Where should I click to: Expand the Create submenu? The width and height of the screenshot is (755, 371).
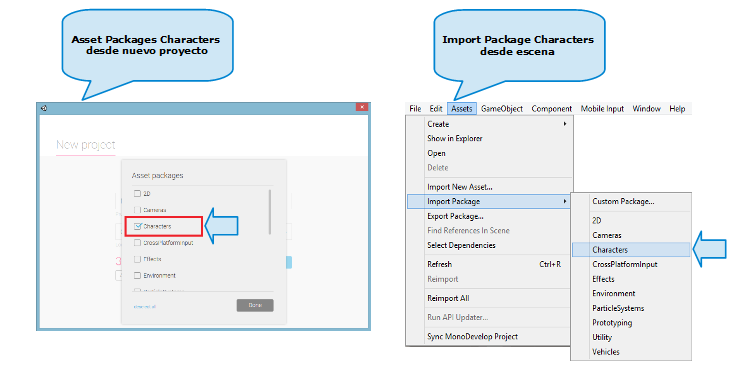[490, 124]
